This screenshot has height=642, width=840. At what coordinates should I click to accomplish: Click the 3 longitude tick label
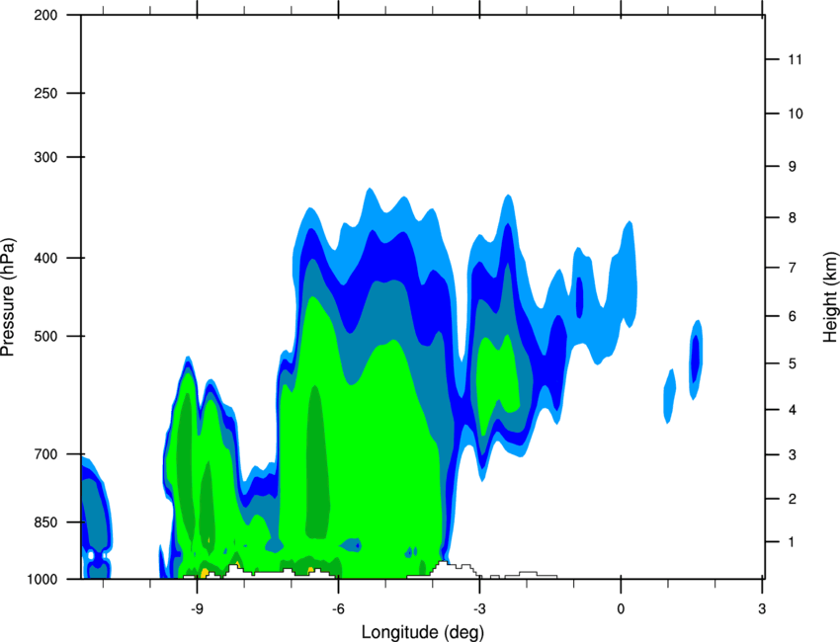tap(762, 609)
